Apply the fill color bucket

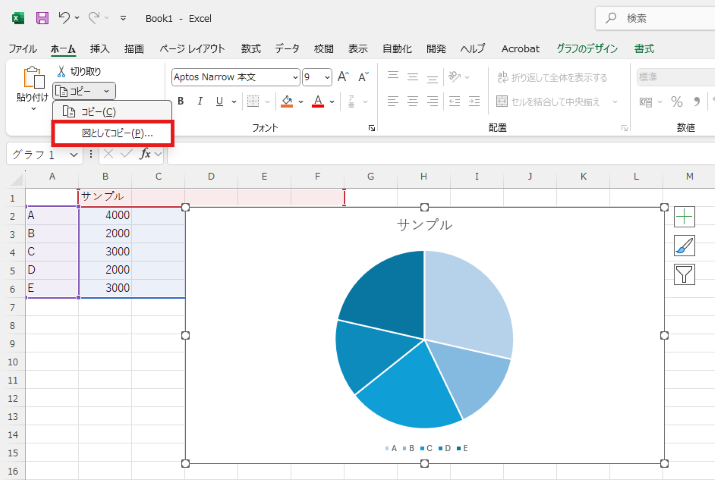(287, 101)
